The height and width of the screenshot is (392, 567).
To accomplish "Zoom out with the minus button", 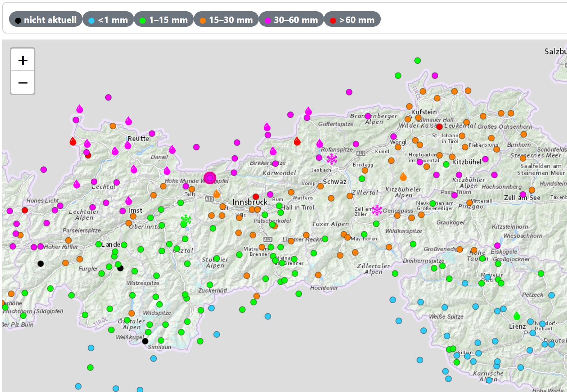I will [x=23, y=83].
